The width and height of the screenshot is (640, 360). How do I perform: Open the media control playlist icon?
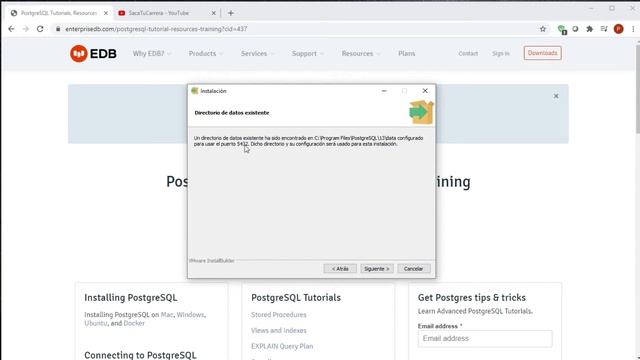point(604,29)
